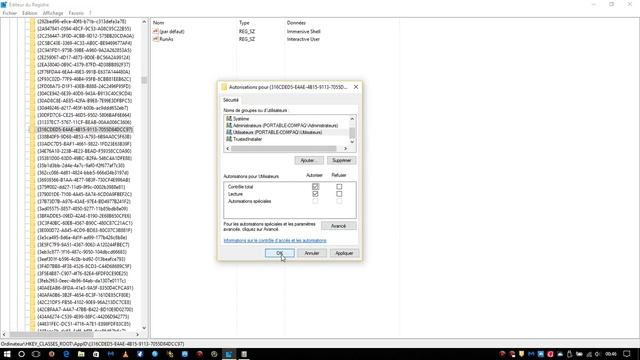This screenshot has height=360, width=640.
Task: Click users list scroll up arrow
Action: point(352,118)
